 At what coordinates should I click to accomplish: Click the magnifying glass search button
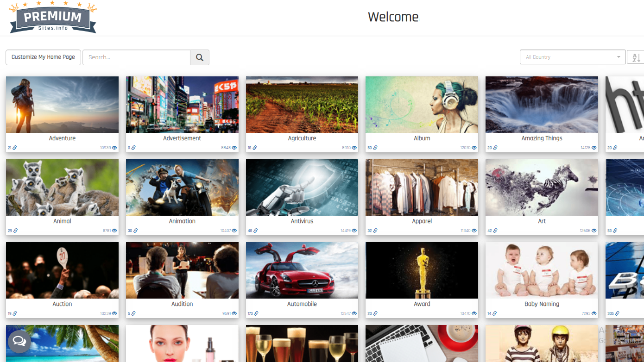pyautogui.click(x=200, y=57)
